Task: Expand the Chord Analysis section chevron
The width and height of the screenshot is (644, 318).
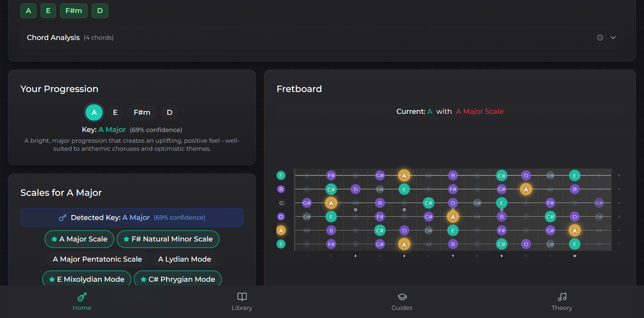Action: (x=613, y=38)
